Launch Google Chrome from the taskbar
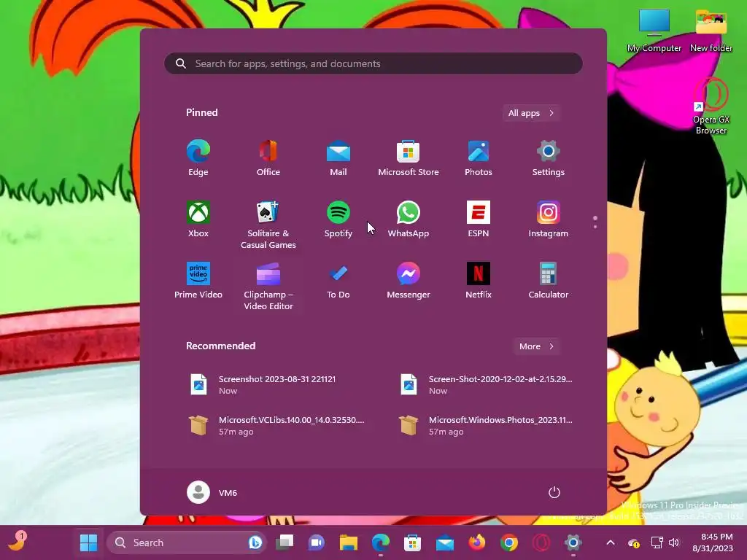This screenshot has width=747, height=560. tap(508, 542)
